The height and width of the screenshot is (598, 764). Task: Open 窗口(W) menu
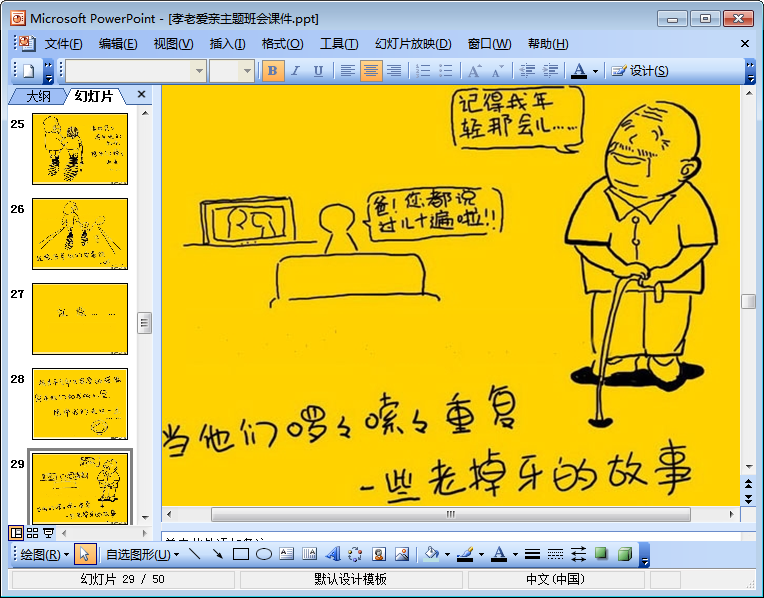click(490, 44)
